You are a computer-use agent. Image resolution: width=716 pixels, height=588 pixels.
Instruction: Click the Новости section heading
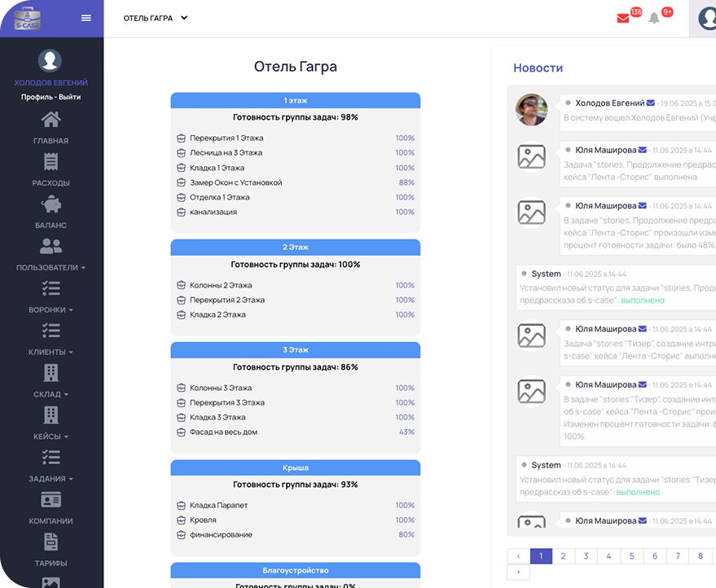[x=538, y=68]
